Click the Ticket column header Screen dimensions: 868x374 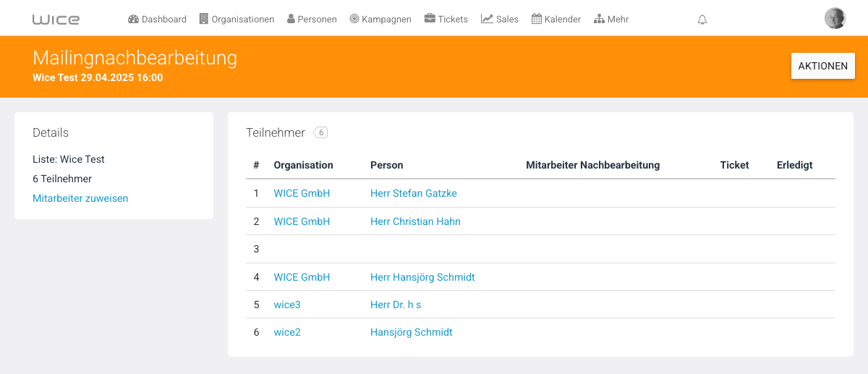(x=734, y=165)
